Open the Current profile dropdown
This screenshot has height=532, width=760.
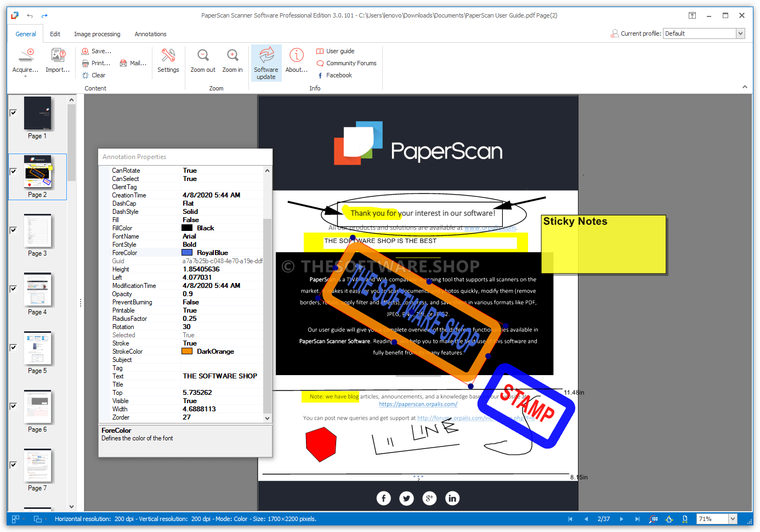coord(740,33)
